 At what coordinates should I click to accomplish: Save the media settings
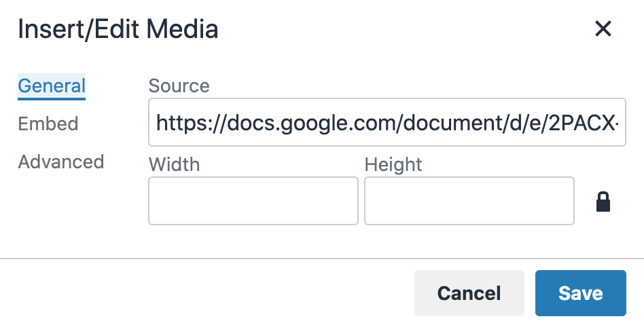[x=580, y=293]
